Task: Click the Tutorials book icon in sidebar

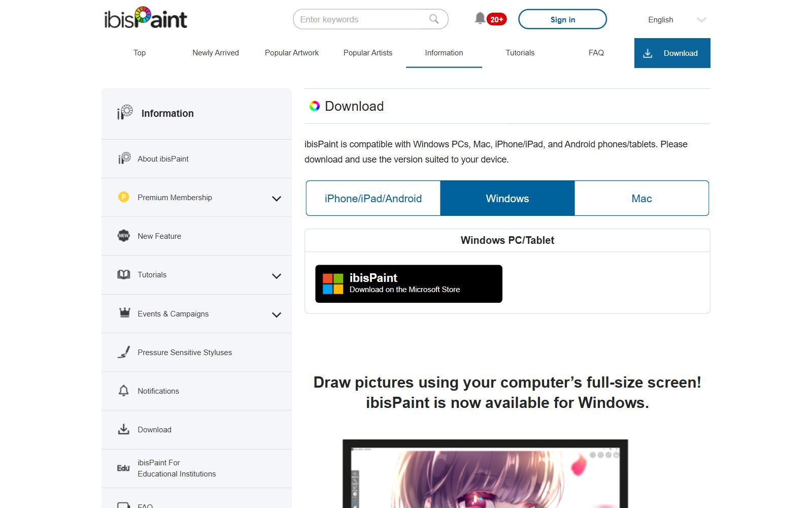Action: (x=124, y=274)
